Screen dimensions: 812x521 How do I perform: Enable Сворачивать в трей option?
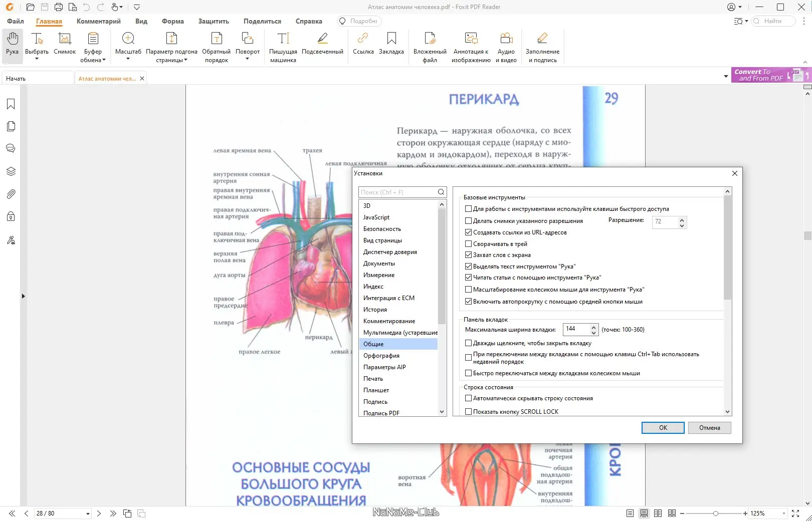(x=468, y=244)
